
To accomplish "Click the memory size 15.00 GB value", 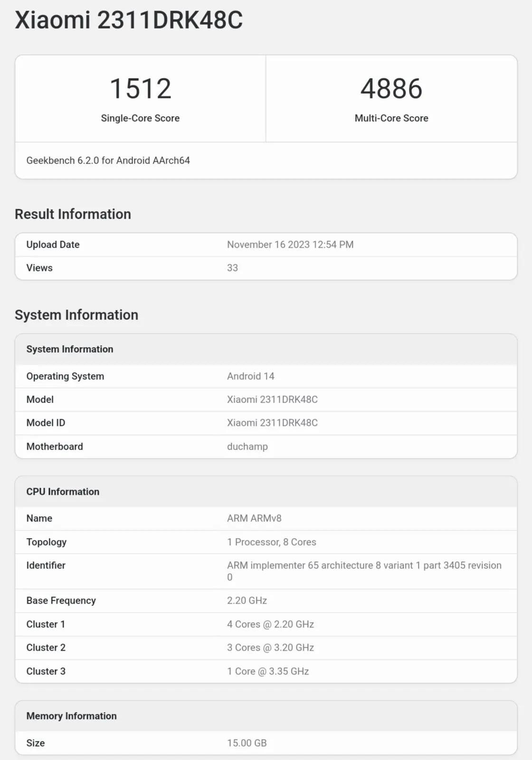I will [x=247, y=743].
